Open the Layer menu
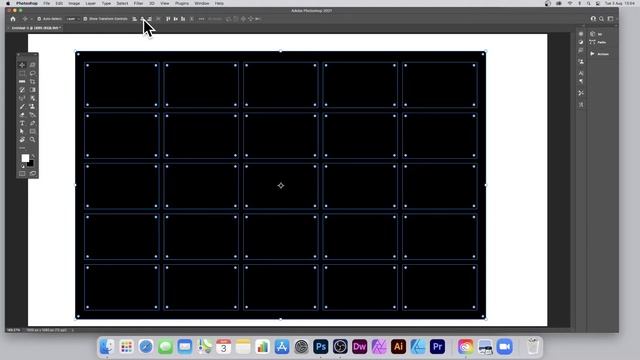This screenshot has height=360, width=640. coord(91,3)
